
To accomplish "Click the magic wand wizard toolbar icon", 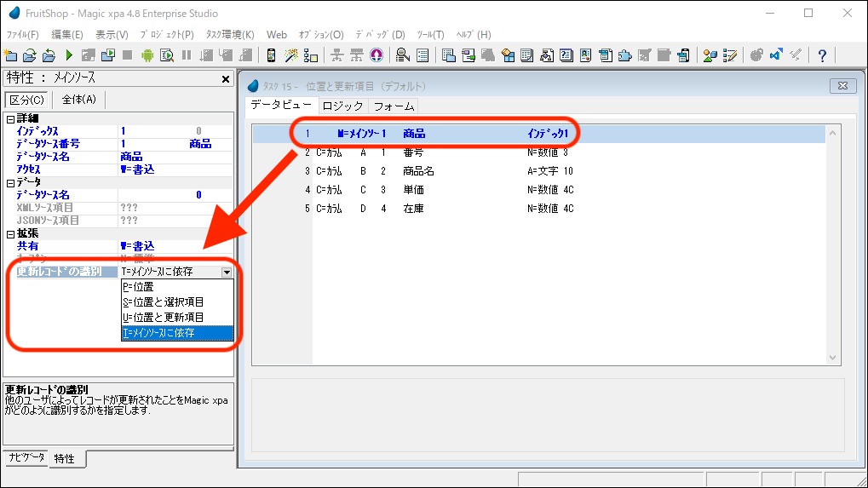I will (291, 55).
